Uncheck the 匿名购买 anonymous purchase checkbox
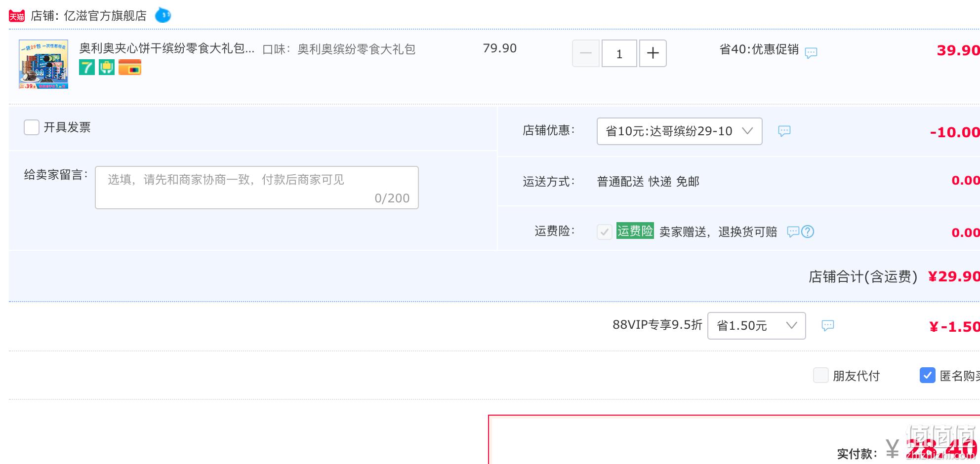The width and height of the screenshot is (980, 464). 928,375
